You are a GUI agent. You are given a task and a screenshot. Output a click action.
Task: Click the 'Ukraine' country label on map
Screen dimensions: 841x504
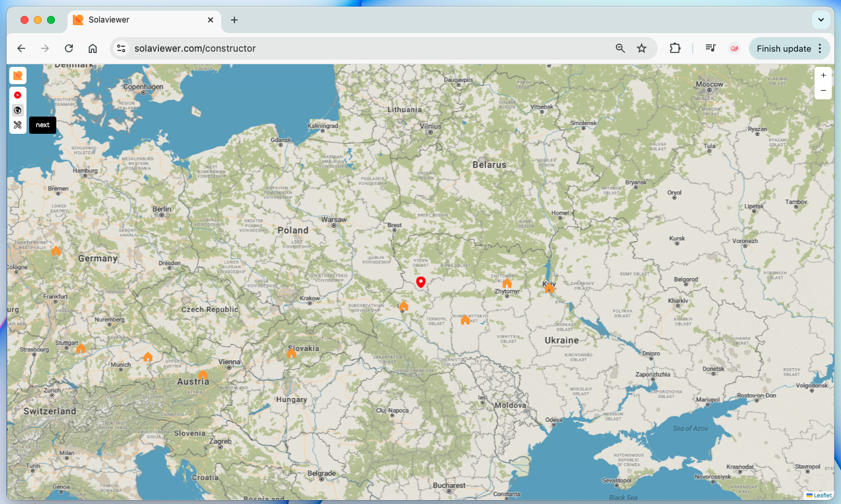pyautogui.click(x=562, y=340)
